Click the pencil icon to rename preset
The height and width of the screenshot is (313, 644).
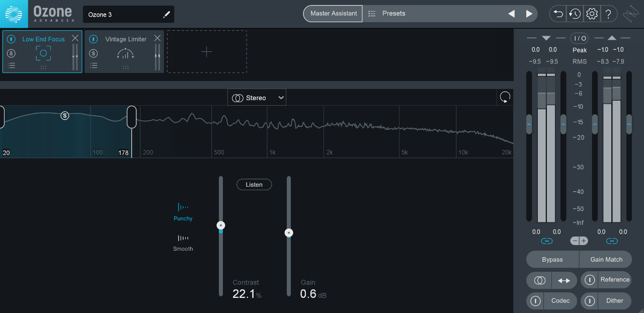click(x=167, y=15)
